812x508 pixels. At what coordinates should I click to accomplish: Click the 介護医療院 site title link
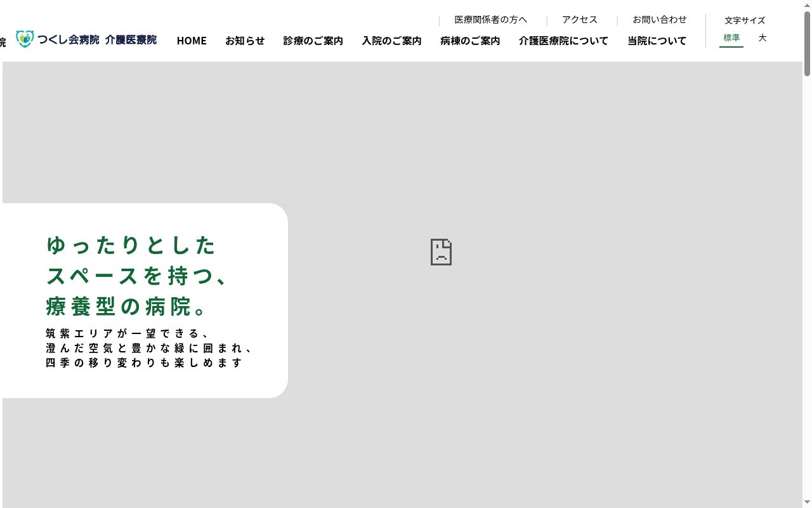(131, 39)
